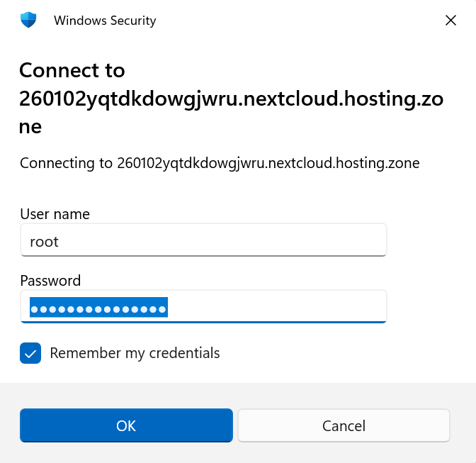Viewport: 476px width, 463px height.
Task: Click the User name field containing root
Action: [203, 240]
